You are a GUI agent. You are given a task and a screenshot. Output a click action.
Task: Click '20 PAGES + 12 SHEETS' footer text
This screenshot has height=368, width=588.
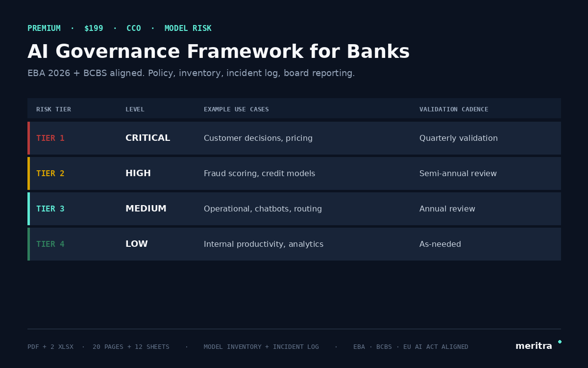(x=131, y=347)
